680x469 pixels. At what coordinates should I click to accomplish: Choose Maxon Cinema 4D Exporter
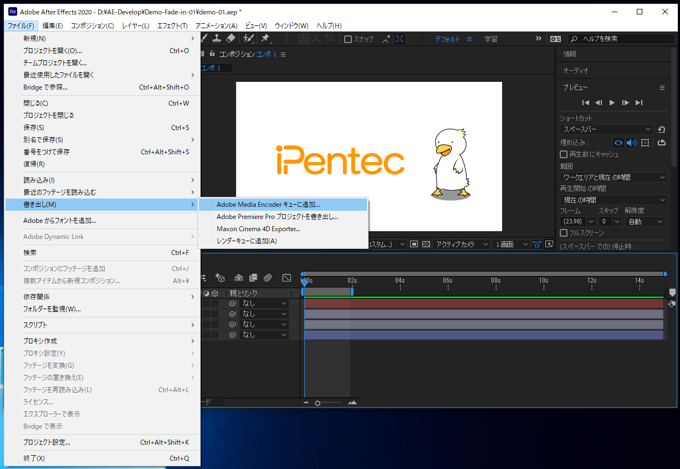tap(283, 229)
